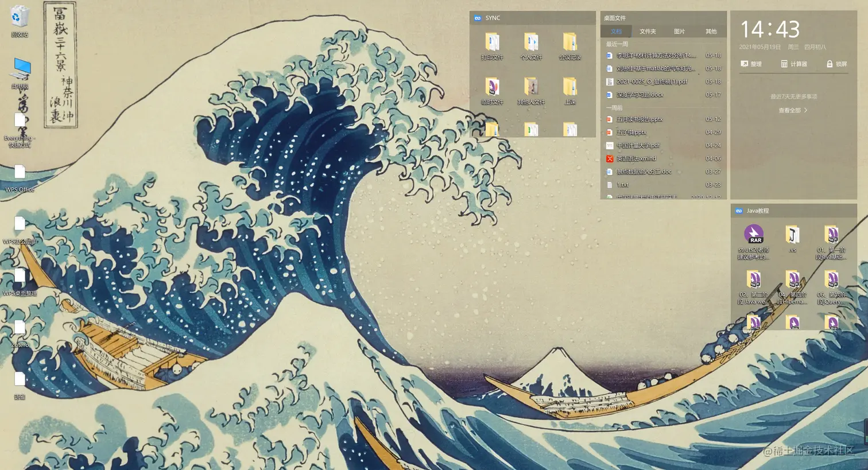Open the 会议记录 folder in SYNC
This screenshot has width=868, height=470.
(x=570, y=46)
